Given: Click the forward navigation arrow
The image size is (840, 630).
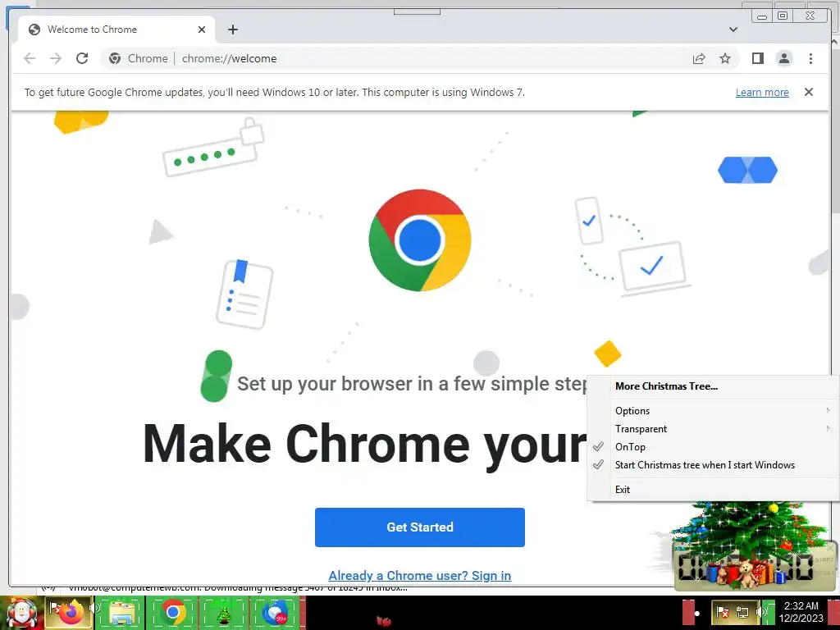Looking at the screenshot, I should (56, 58).
